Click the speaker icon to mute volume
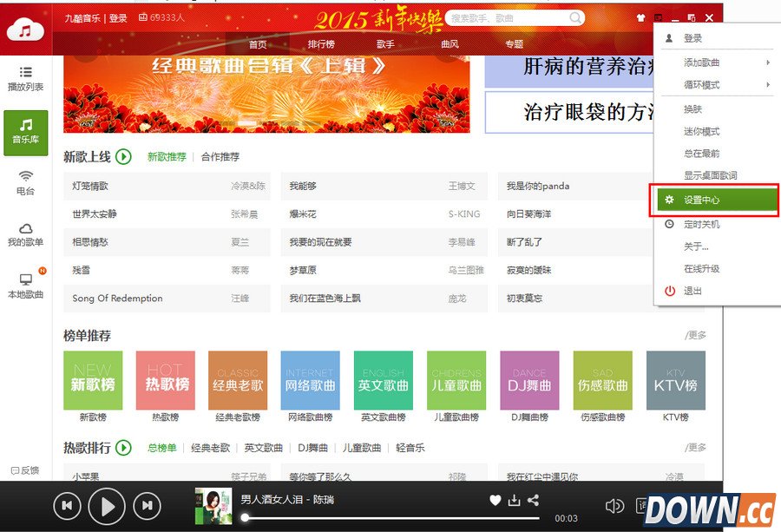The image size is (781, 532). tap(614, 504)
